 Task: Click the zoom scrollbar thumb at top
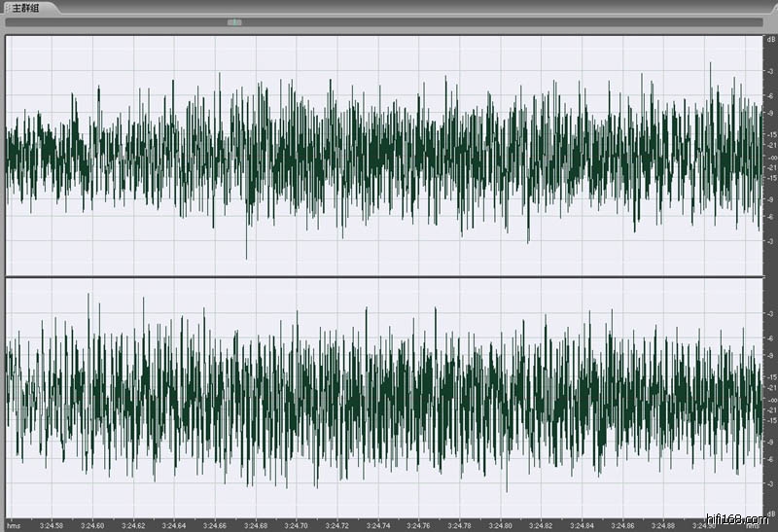point(233,21)
